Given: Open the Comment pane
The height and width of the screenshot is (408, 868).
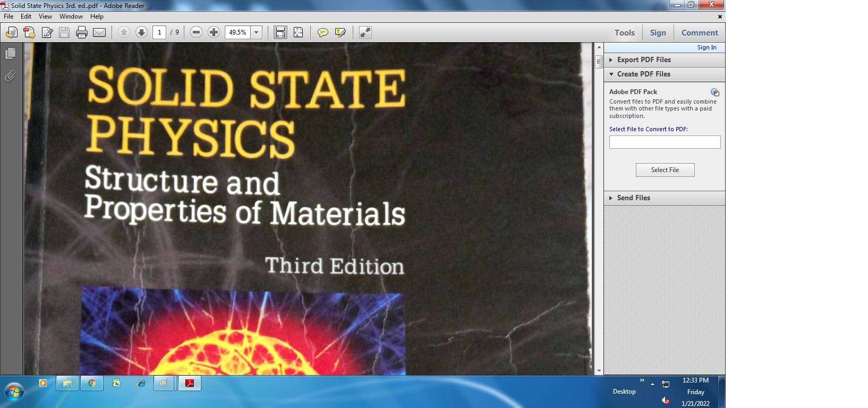Looking at the screenshot, I should (x=700, y=33).
